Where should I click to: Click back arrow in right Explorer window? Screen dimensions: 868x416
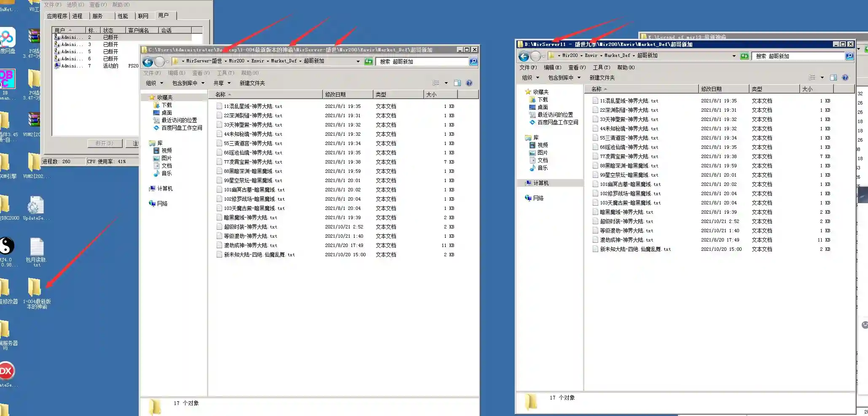click(x=524, y=56)
